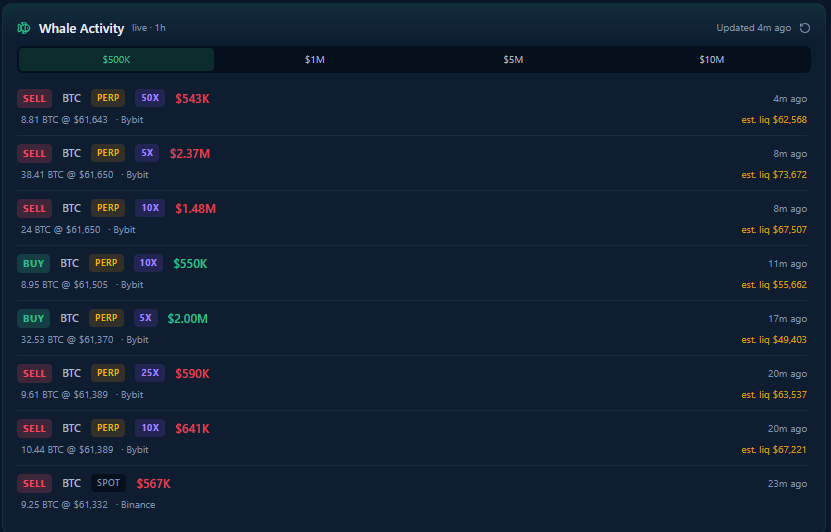
Task: Click the 'live · 1h' label
Action: pos(149,28)
